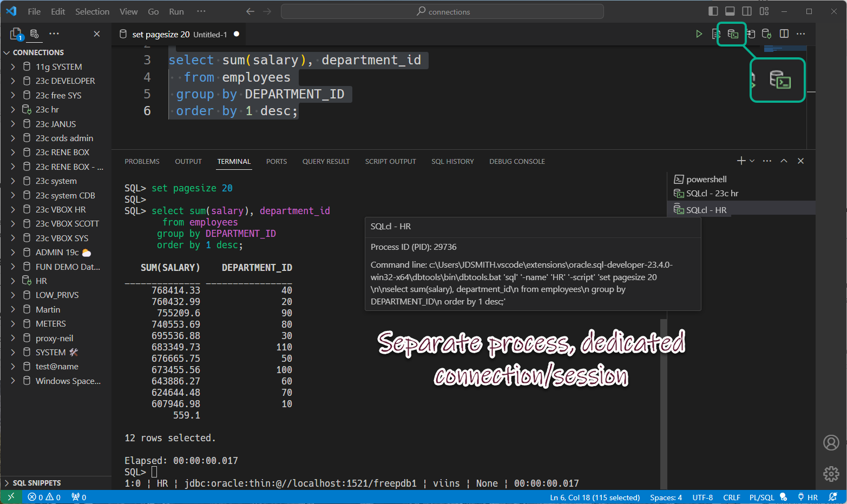Expand the 23c hr connection node
Image resolution: width=847 pixels, height=504 pixels.
tap(13, 109)
